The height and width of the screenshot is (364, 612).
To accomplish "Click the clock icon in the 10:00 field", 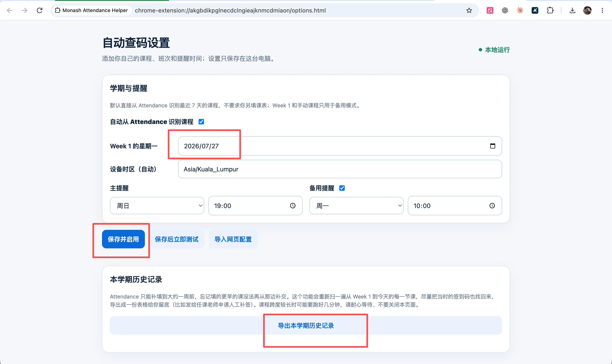I will click(492, 206).
